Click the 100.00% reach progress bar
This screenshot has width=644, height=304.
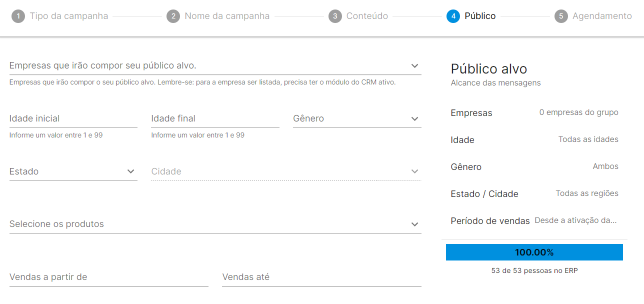(x=534, y=252)
